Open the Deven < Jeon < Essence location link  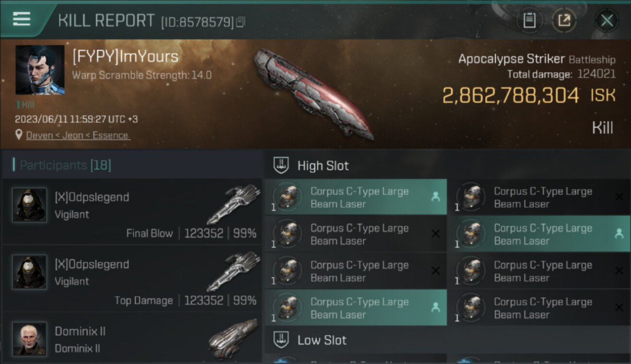pos(78,135)
